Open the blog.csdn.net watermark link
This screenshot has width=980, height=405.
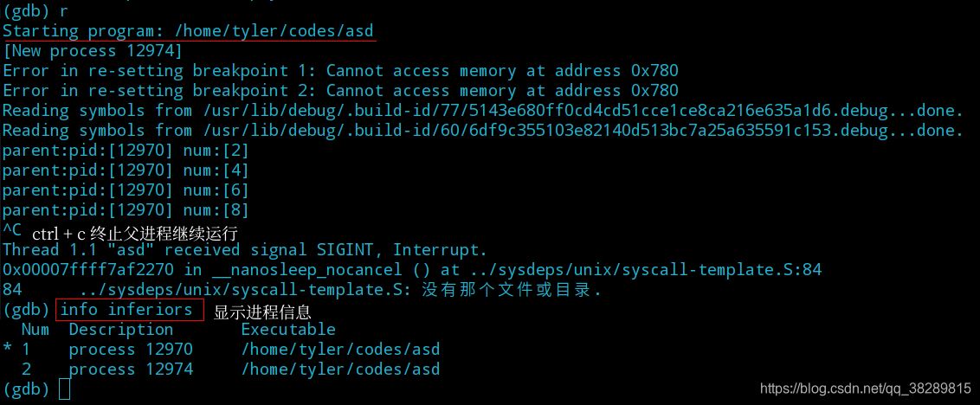[x=865, y=389]
